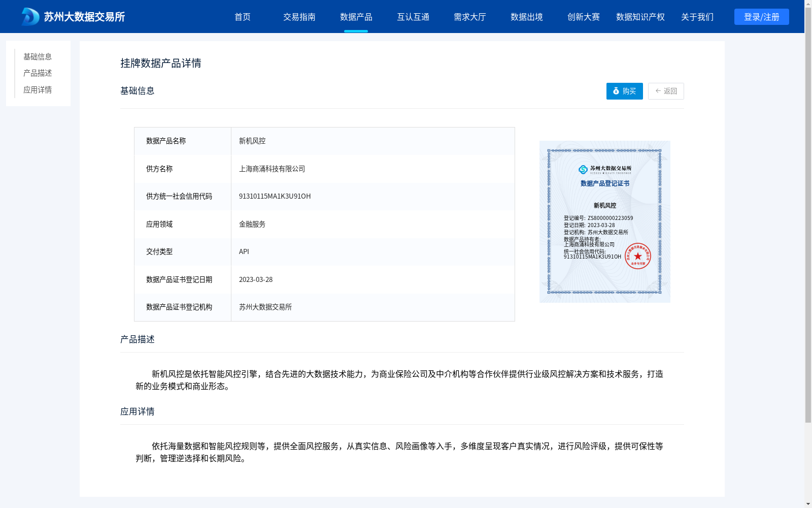
Task: Go to the 关于我们 page
Action: [x=697, y=17]
